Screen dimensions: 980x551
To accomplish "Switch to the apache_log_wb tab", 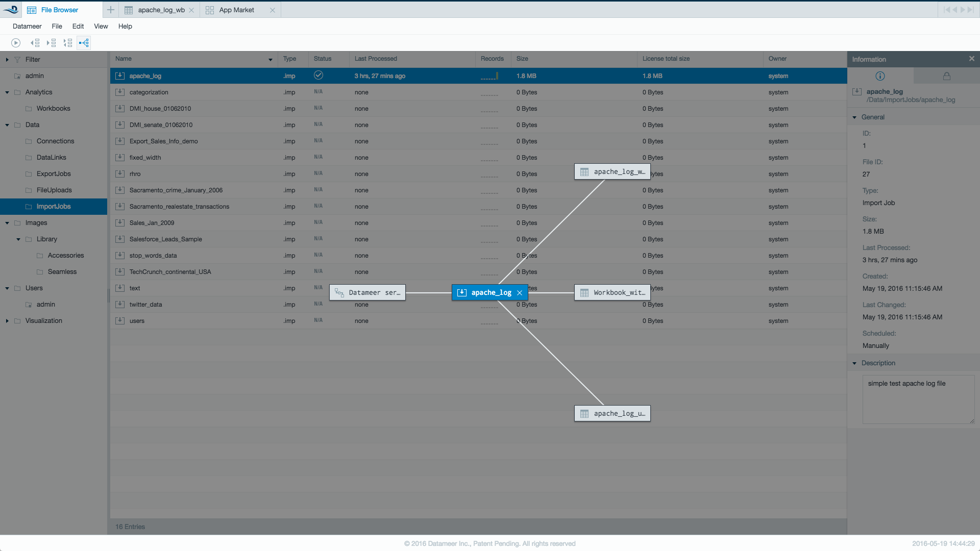I will click(x=161, y=10).
